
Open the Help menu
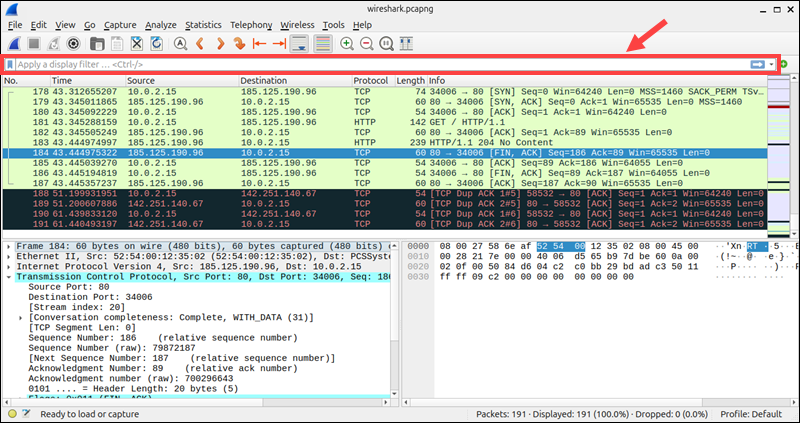pos(362,25)
